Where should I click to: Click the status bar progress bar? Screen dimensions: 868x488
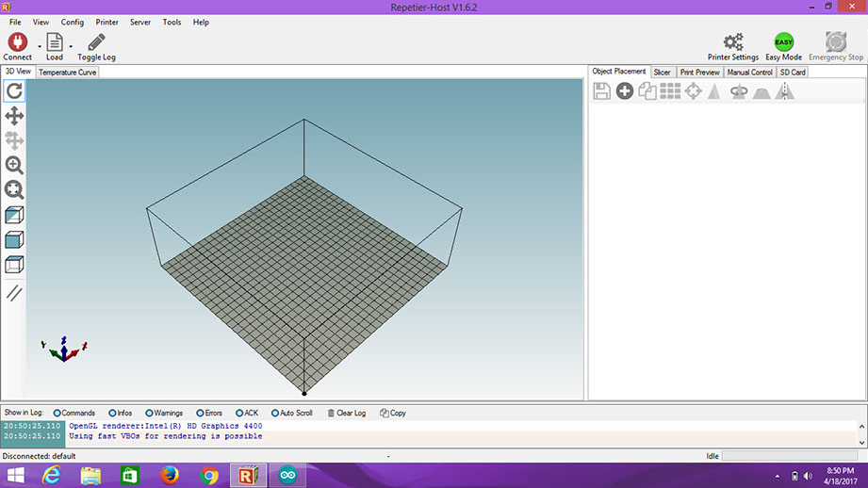(x=790, y=456)
